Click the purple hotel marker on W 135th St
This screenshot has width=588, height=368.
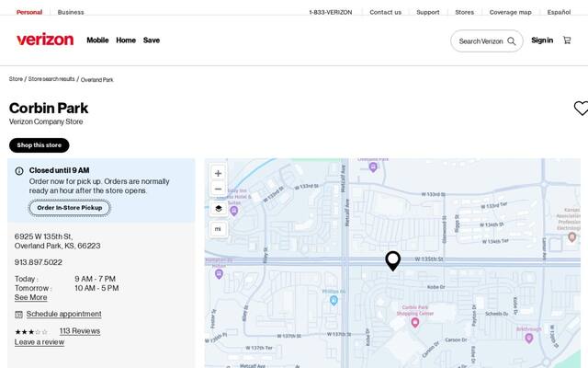(219, 274)
